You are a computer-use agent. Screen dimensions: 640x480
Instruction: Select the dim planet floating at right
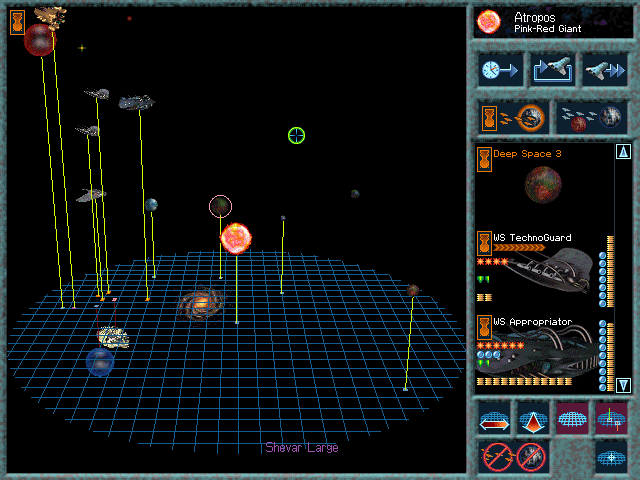[355, 194]
